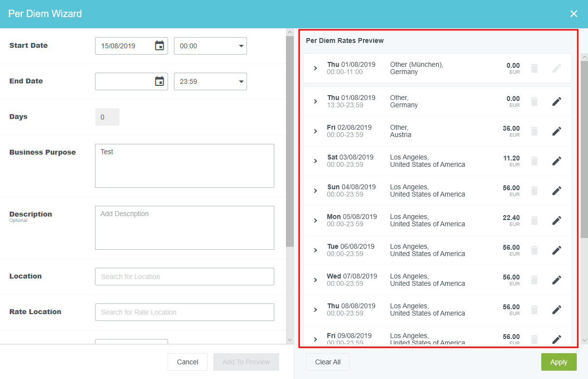This screenshot has height=379, width=588.
Task: Expand the Thu 08/08/2019 Los Angeles row
Action: [315, 310]
